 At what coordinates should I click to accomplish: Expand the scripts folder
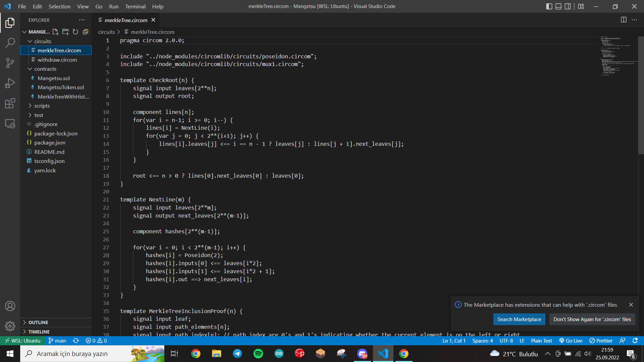[56, 106]
